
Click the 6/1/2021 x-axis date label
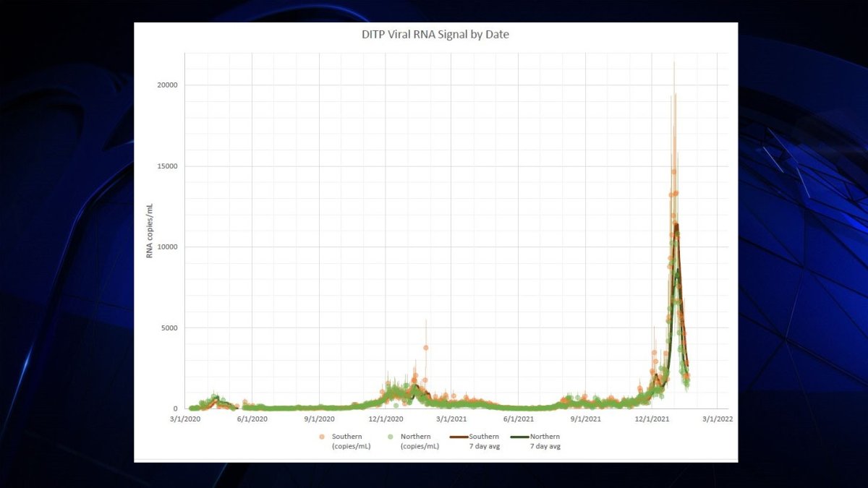pos(518,419)
